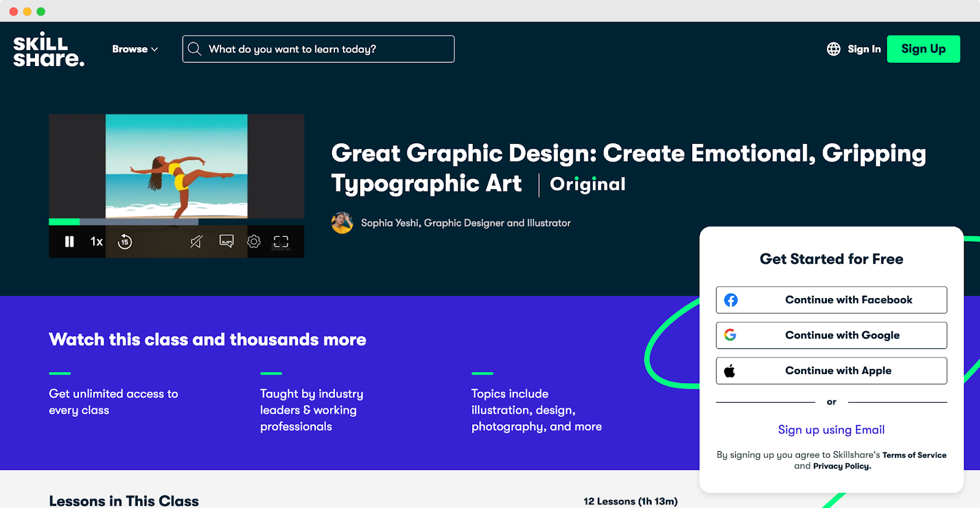This screenshot has height=508, width=980.
Task: Toggle the video mute speaker icon
Action: pos(196,242)
